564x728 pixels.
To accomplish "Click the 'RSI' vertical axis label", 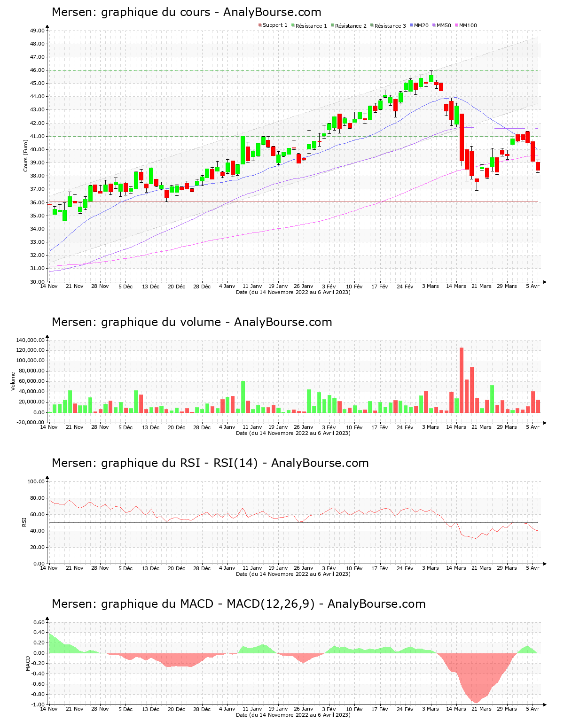I will click(24, 522).
